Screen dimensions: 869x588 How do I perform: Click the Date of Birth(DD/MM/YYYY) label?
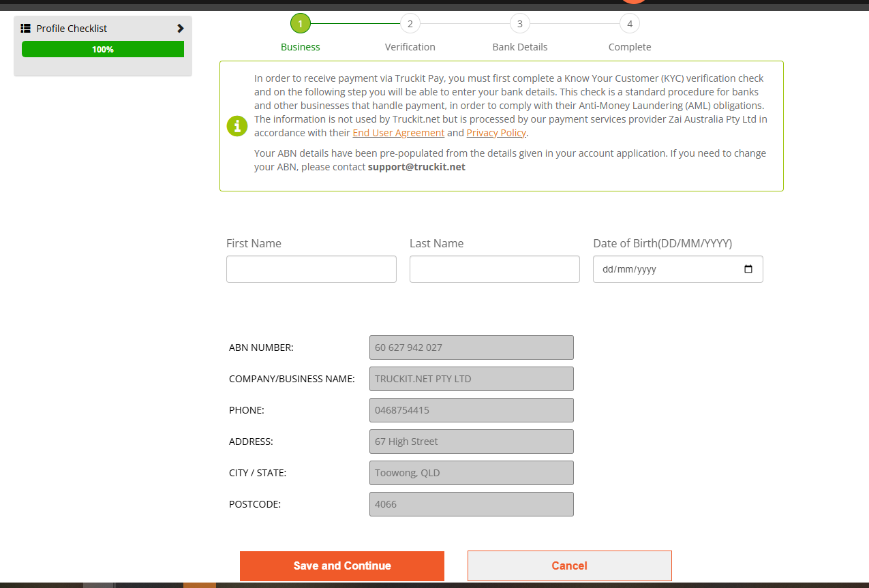click(662, 243)
